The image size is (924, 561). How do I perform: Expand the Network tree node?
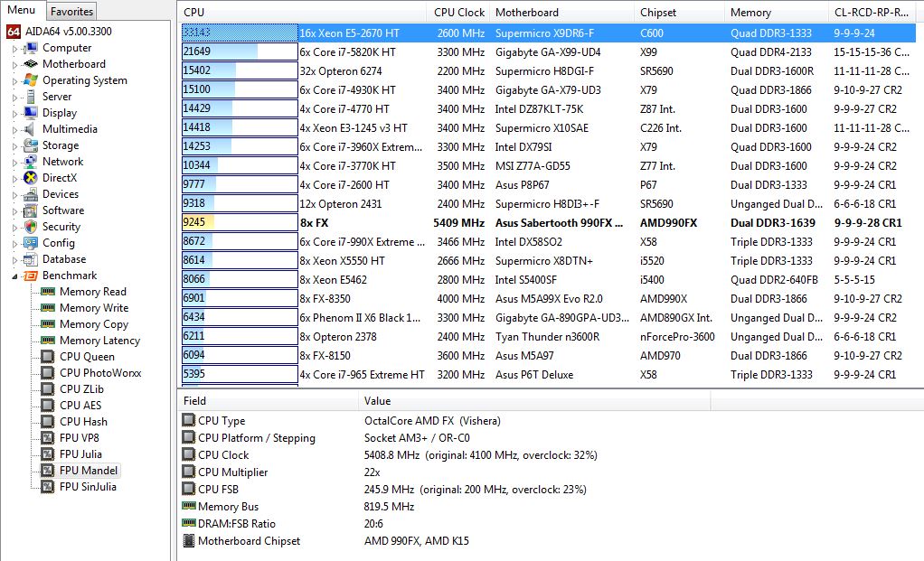[x=14, y=162]
